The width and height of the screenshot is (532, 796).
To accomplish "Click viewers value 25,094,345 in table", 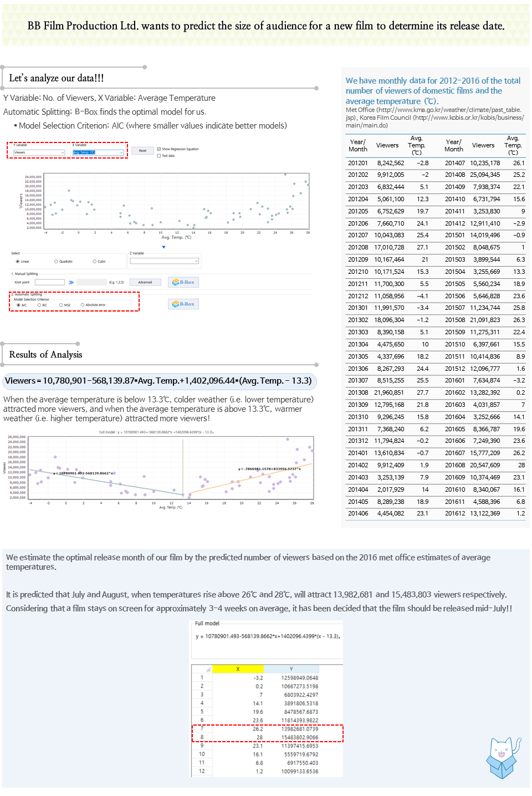I will (x=485, y=175).
